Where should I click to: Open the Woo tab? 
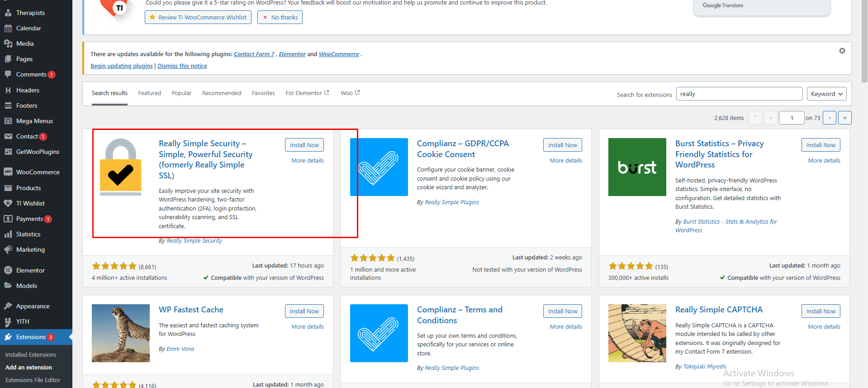350,93
